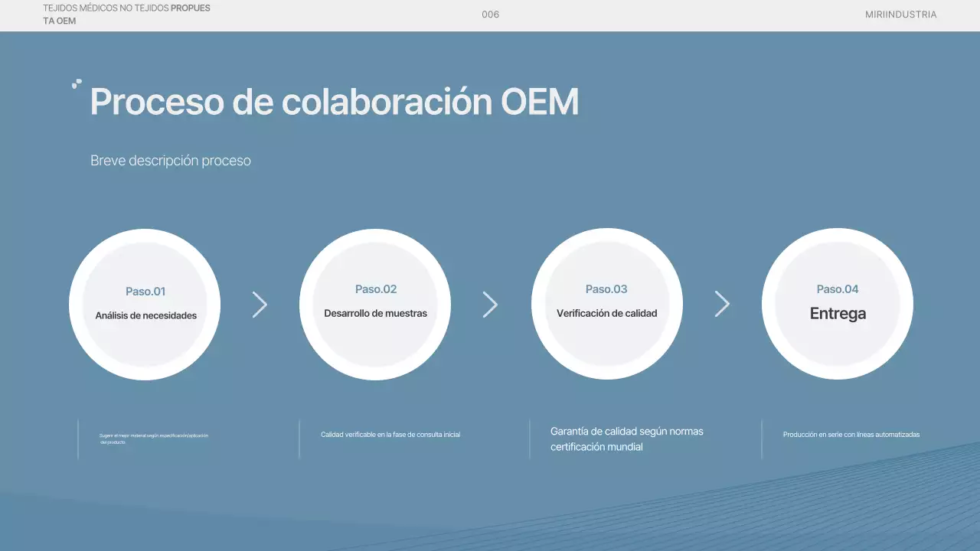Click the page number 006
Viewport: 980px width, 551px height.
pyautogui.click(x=490, y=15)
